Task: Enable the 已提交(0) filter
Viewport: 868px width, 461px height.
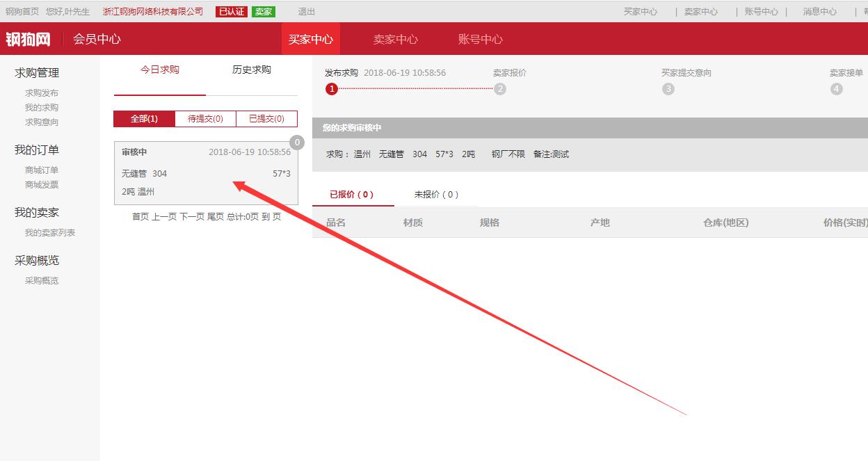Action: click(266, 118)
